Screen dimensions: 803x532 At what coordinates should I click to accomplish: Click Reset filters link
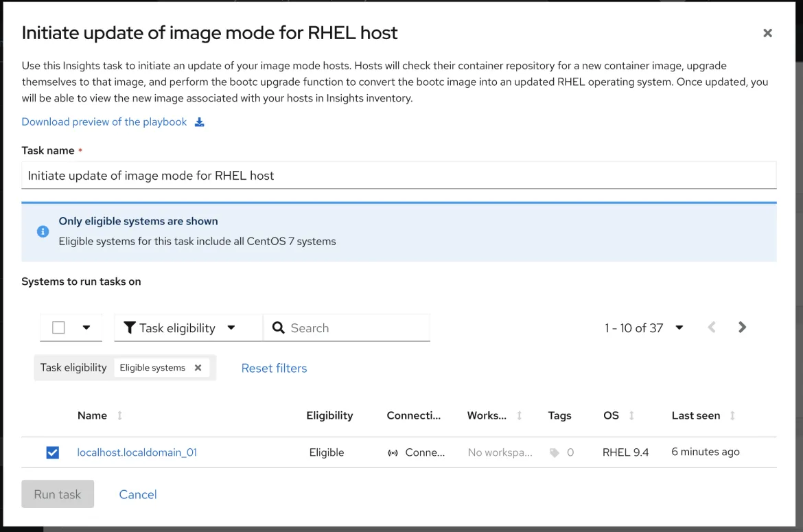coord(274,368)
